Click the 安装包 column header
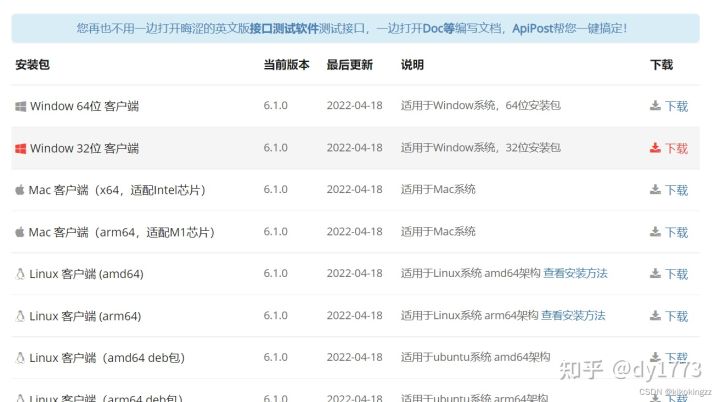720x402 pixels. coord(32,65)
